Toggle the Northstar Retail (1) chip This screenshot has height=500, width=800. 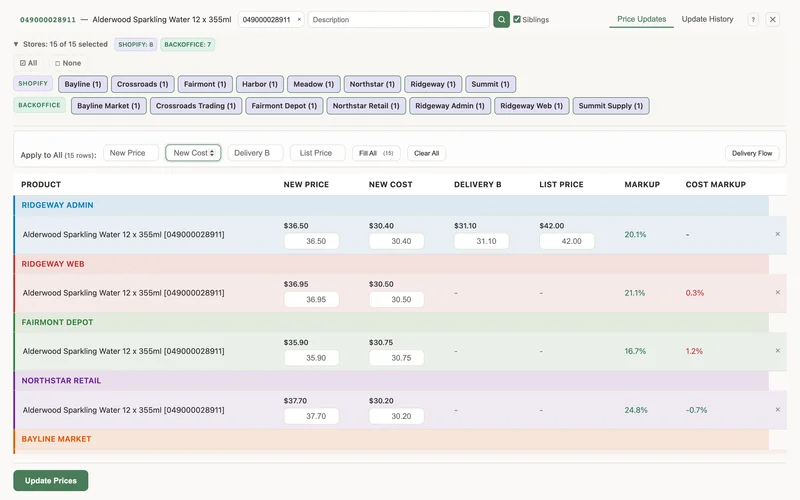366,106
